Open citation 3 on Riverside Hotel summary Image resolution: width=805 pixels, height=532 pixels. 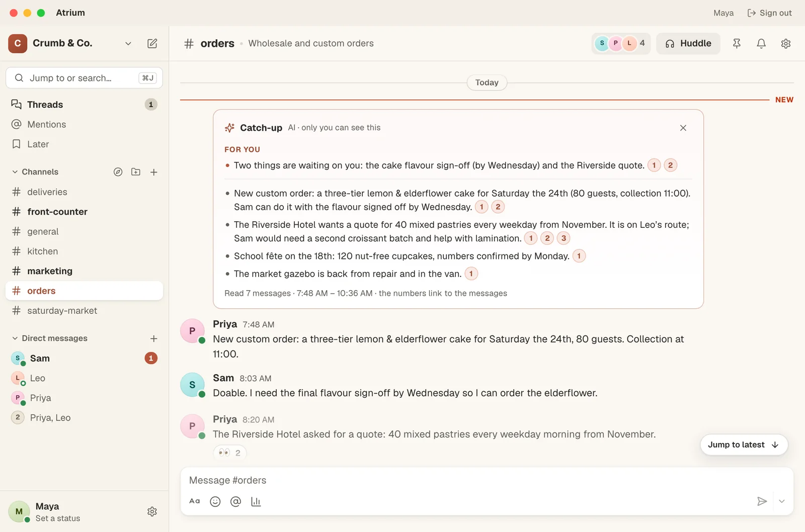563,238
